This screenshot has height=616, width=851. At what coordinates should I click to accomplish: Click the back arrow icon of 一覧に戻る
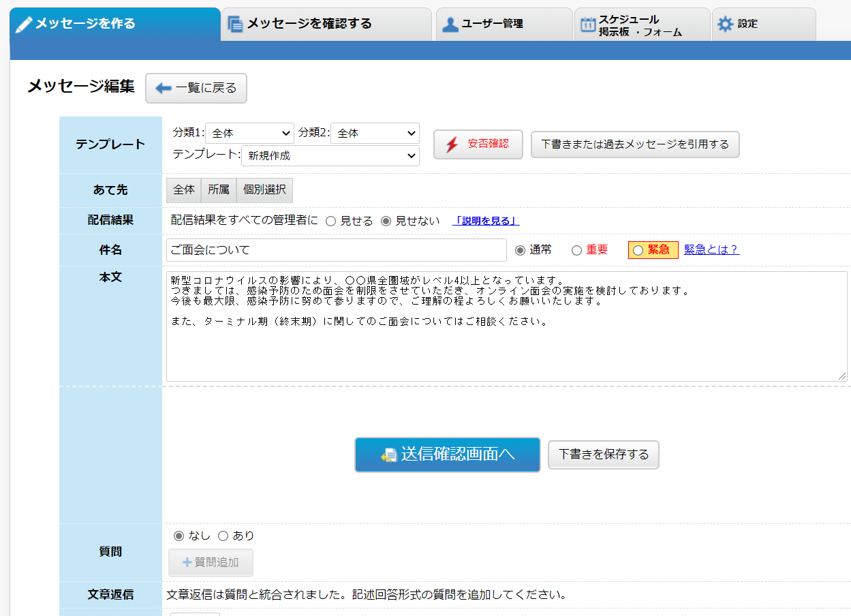(164, 88)
